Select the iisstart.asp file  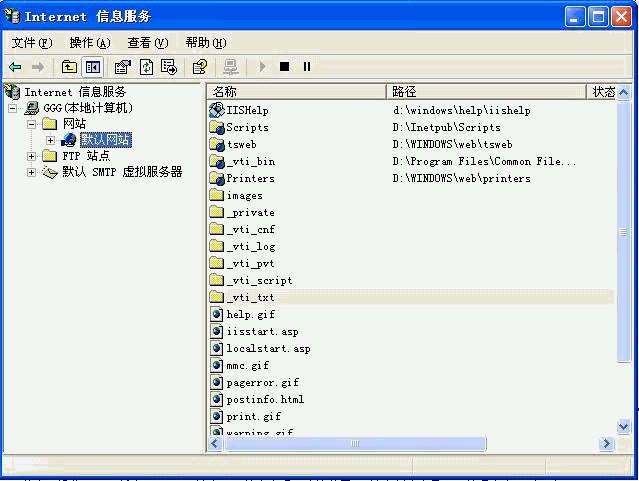click(x=261, y=332)
